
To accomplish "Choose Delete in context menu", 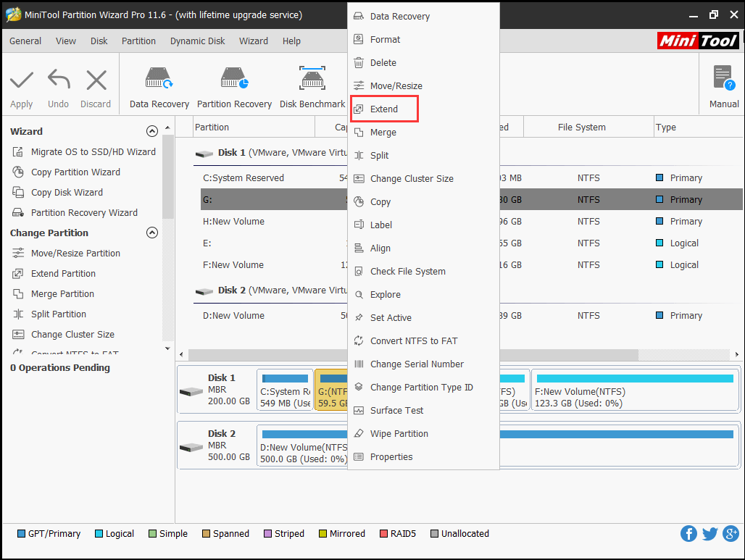I will (423, 63).
